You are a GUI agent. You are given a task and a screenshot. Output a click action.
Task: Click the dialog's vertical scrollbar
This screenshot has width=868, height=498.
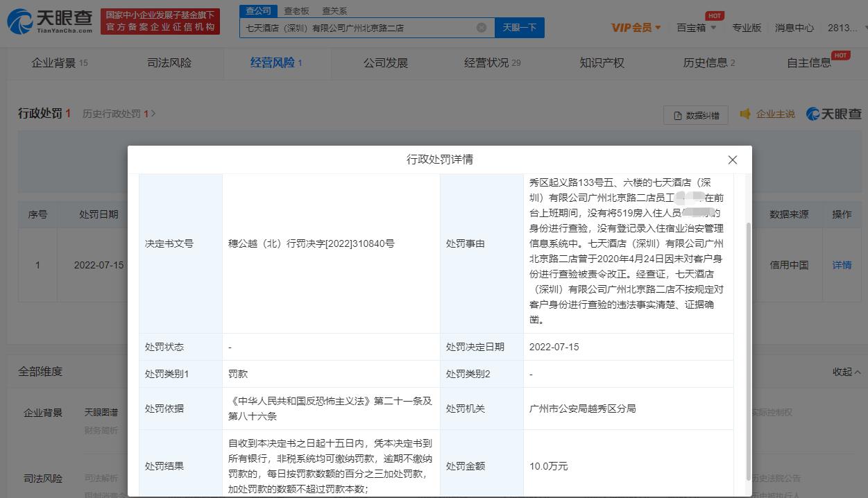pyautogui.click(x=747, y=352)
